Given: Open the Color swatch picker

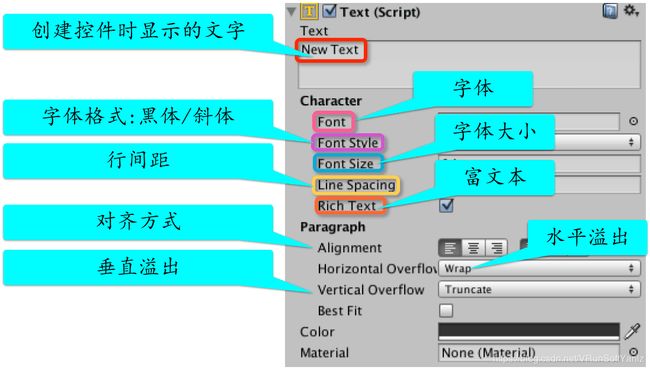Looking at the screenshot, I should pyautogui.click(x=529, y=331).
